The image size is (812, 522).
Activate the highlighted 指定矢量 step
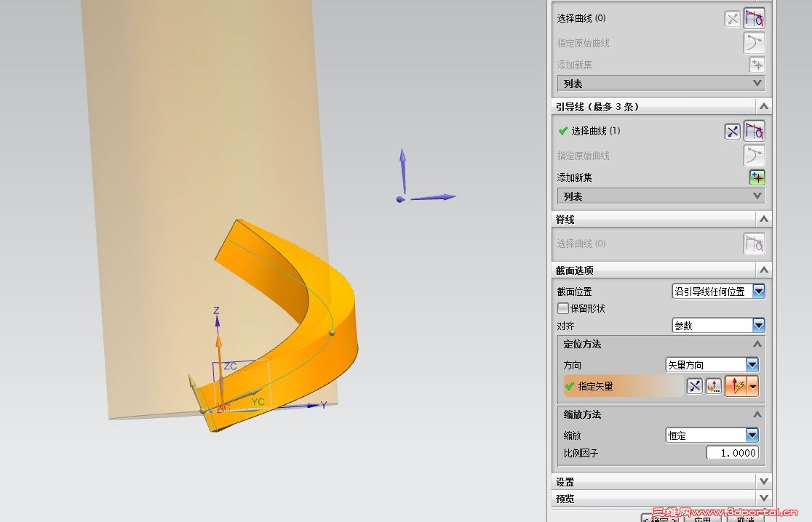tap(623, 386)
